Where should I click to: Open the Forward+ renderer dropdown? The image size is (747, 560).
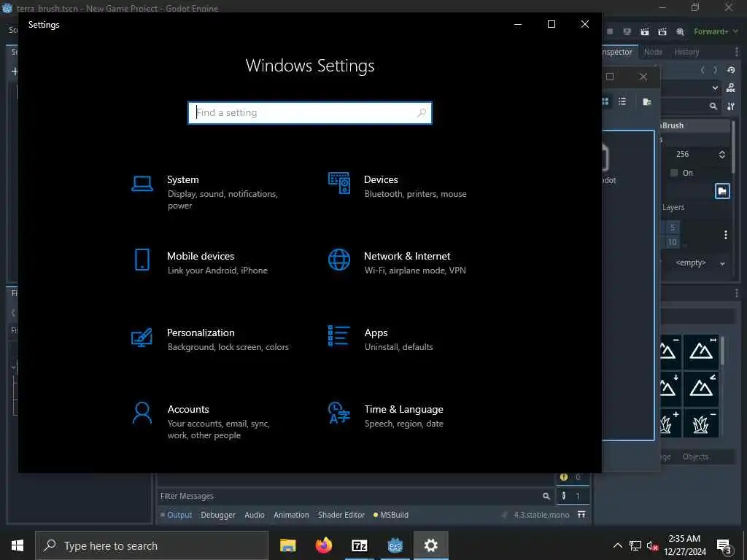click(x=716, y=31)
